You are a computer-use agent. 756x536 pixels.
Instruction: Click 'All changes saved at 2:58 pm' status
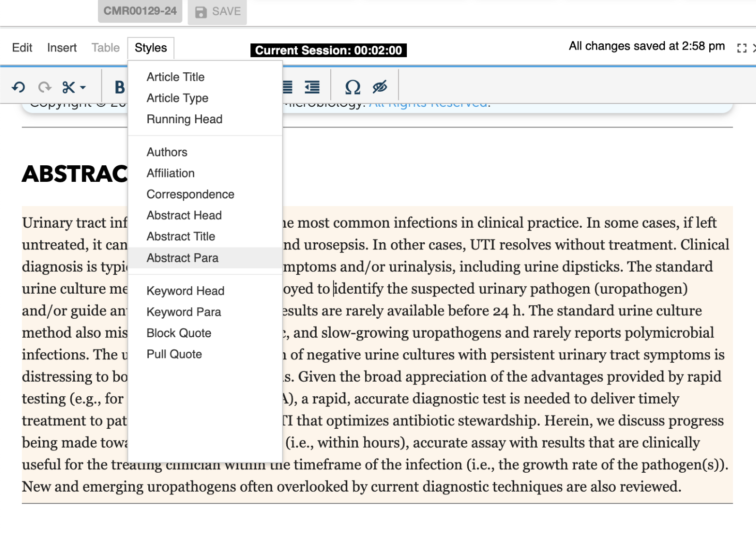coord(646,46)
